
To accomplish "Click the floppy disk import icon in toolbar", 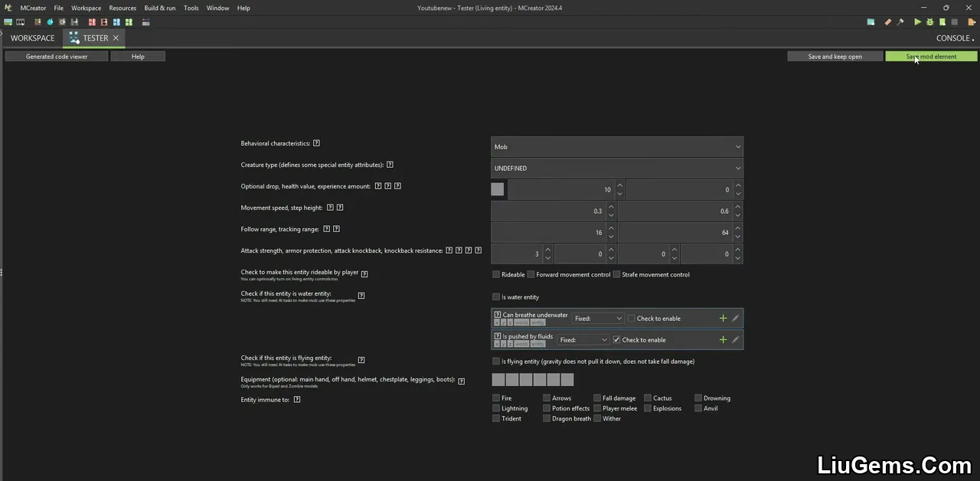I will (74, 22).
